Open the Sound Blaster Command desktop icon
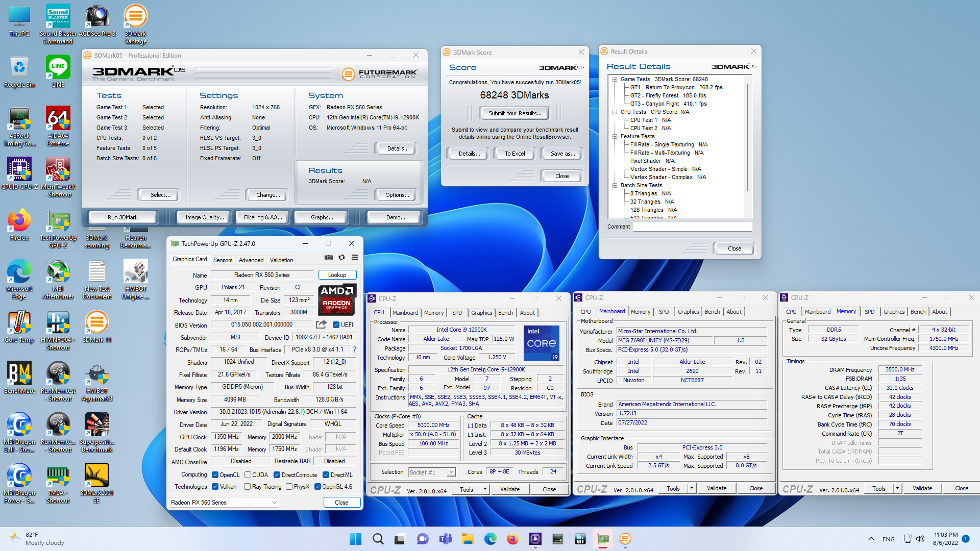980x551 pixels. [58, 24]
